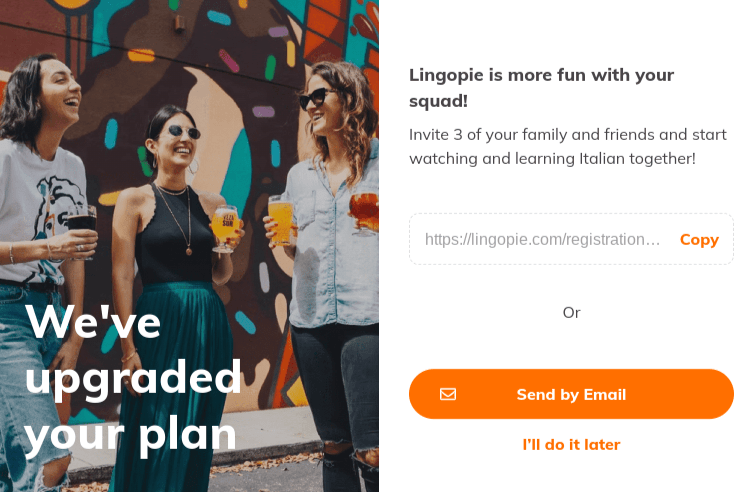Image resolution: width=738 pixels, height=492 pixels.
Task: Select the lingopie.com registration URL field
Action: [x=542, y=239]
